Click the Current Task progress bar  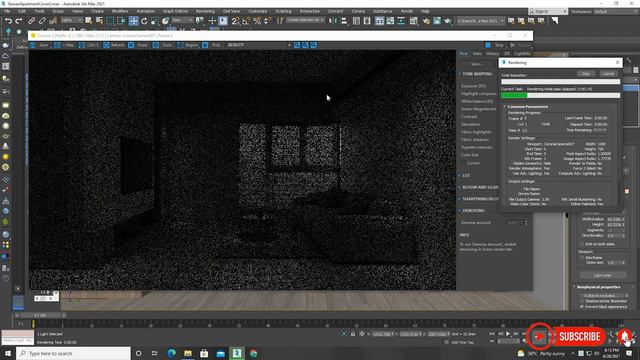pyautogui.click(x=560, y=95)
